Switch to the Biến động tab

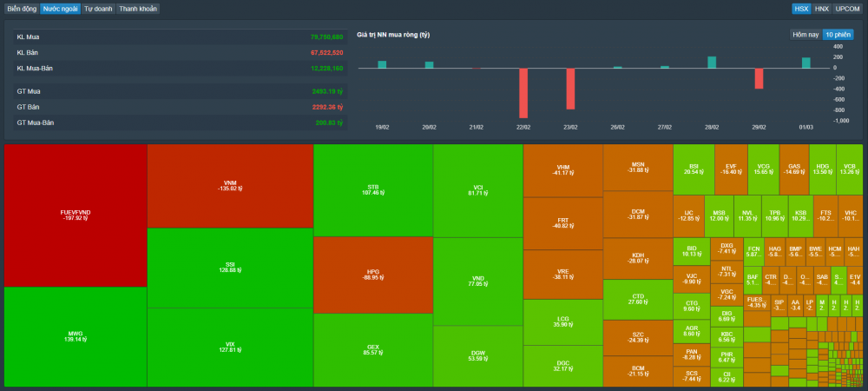coord(23,9)
